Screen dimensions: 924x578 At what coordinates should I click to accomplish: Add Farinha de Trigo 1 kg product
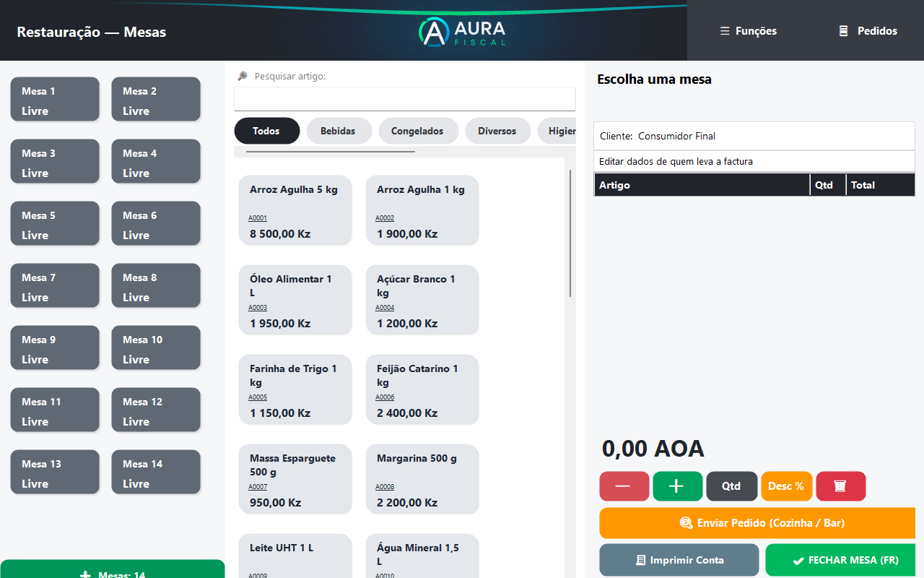pyautogui.click(x=295, y=389)
